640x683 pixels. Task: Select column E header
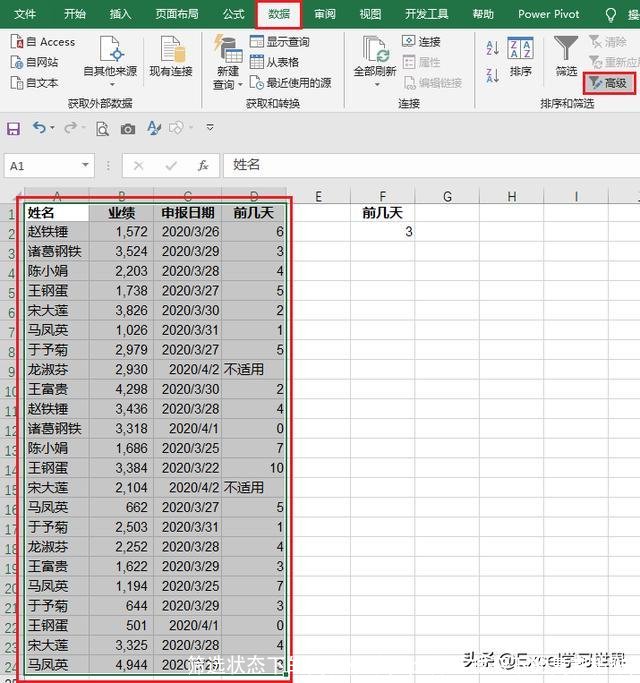(318, 196)
